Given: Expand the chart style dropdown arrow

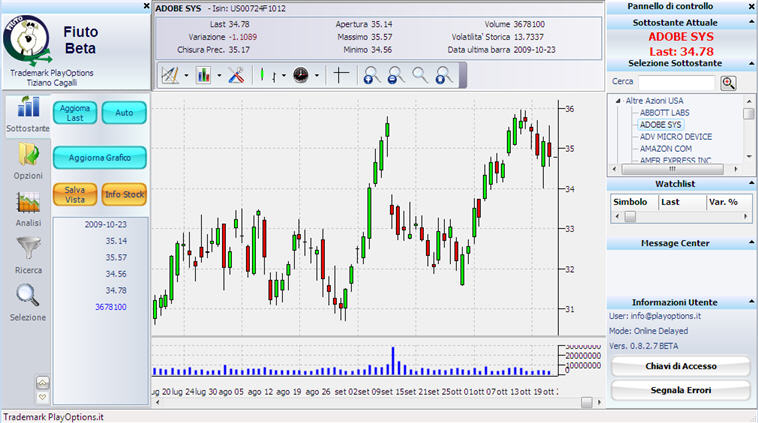Looking at the screenshot, I should click(284, 75).
